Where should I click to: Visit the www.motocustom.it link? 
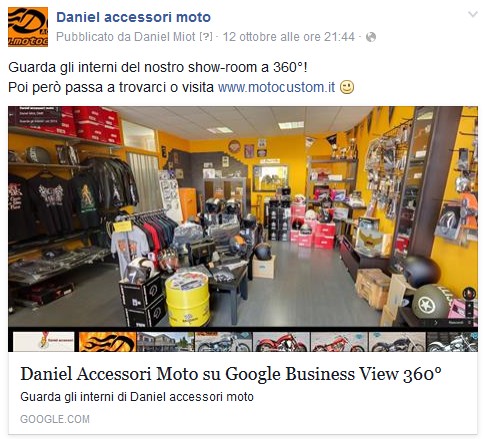tap(276, 87)
